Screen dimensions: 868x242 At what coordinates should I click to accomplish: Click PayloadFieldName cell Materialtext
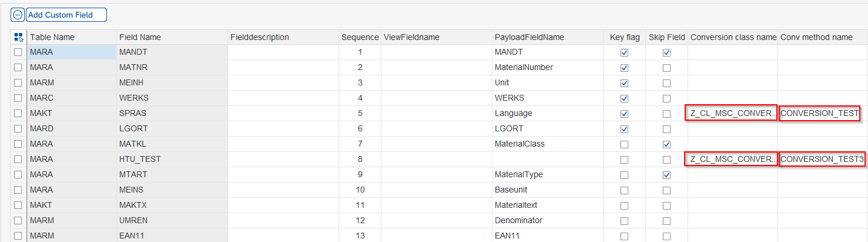tap(548, 205)
